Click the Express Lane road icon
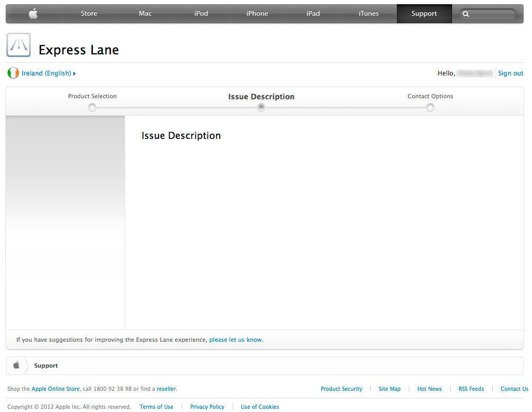The height and width of the screenshot is (412, 532). pyautogui.click(x=18, y=45)
